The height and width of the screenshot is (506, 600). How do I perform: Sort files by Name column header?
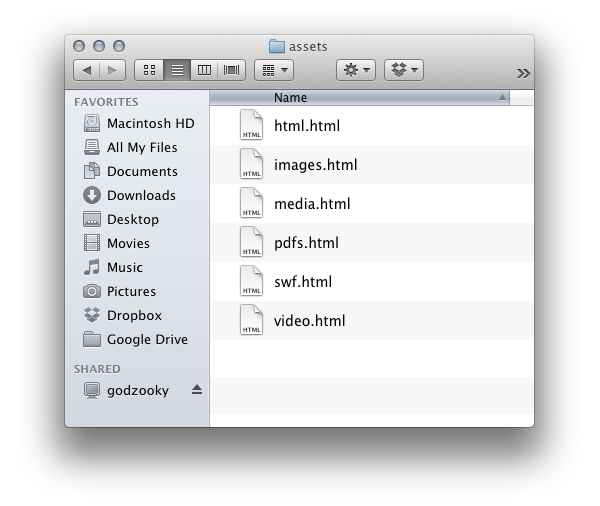click(360, 98)
